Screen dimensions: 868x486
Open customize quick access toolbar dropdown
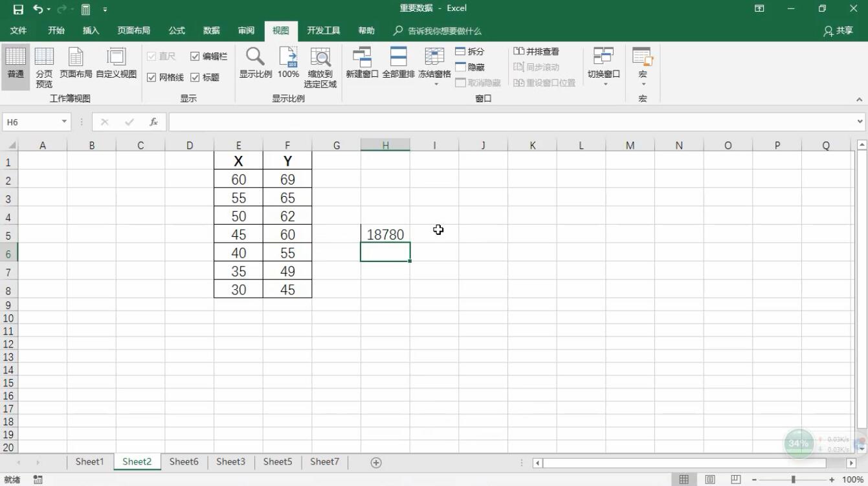[x=105, y=10]
